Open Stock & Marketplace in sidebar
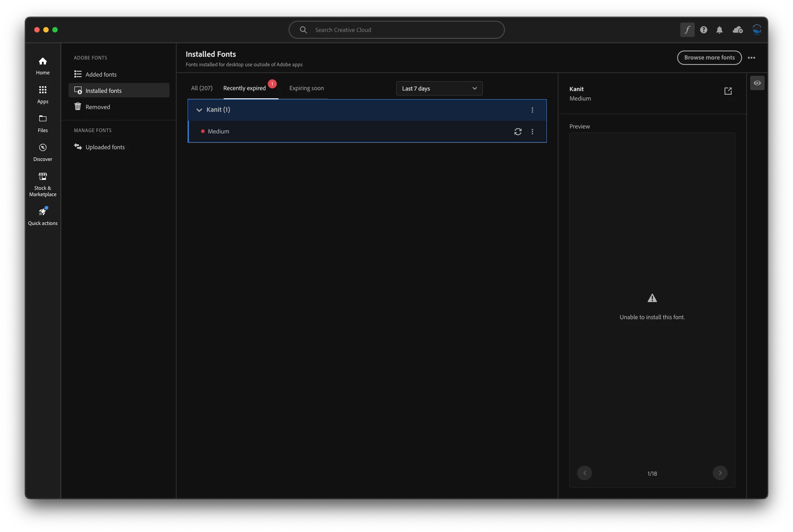Screen dimensions: 793x532 [x=43, y=184]
